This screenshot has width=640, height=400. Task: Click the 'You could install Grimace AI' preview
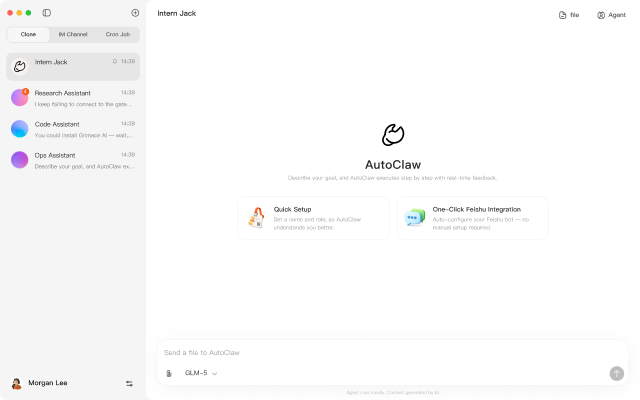coord(84,136)
